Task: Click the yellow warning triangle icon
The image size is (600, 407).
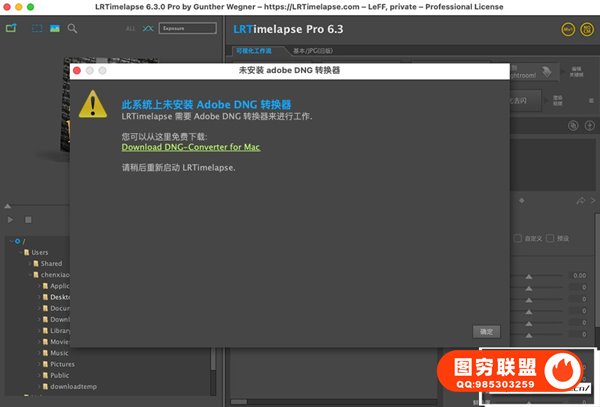Action: pos(93,103)
